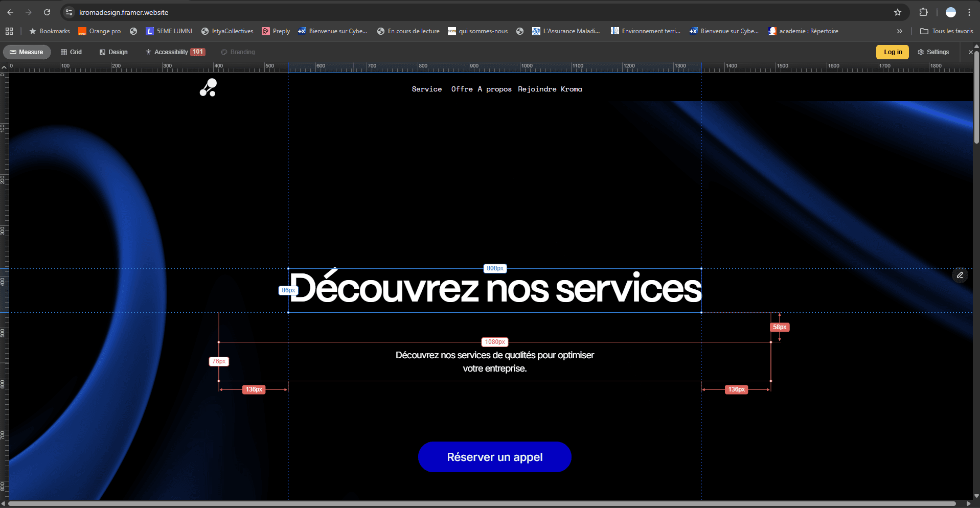The width and height of the screenshot is (980, 508).
Task: Close the measurement toolbar with the X
Action: pos(971,52)
